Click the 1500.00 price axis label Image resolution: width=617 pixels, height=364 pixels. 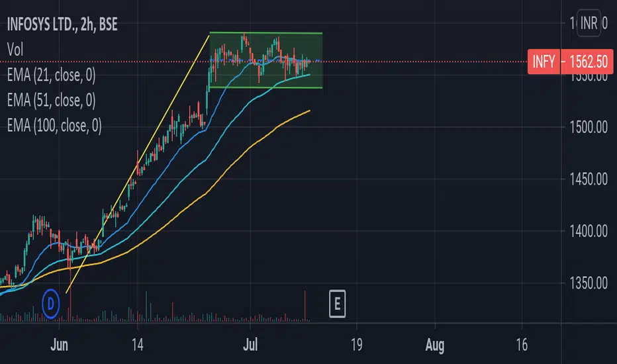[589, 127]
